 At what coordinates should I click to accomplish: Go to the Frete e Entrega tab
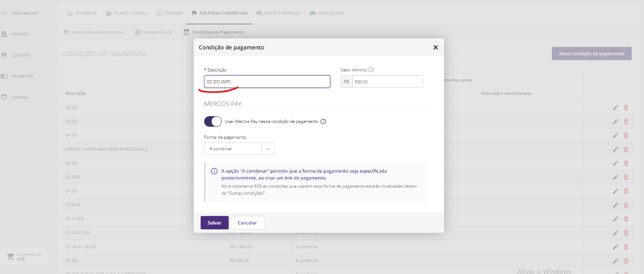coord(278,13)
